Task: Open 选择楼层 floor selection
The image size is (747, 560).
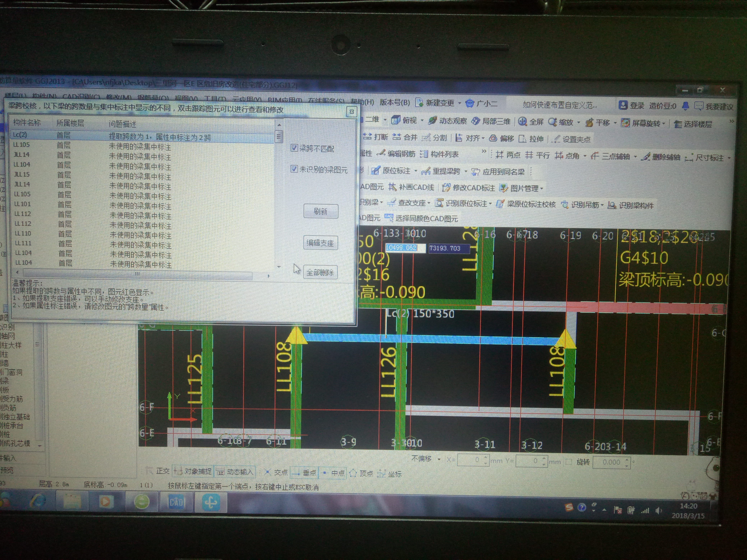Action: tap(693, 124)
